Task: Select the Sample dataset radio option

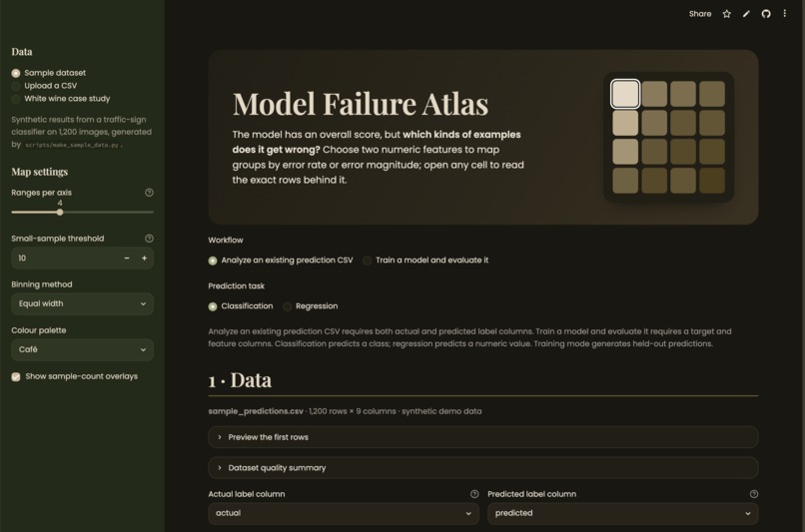Action: coord(49,73)
